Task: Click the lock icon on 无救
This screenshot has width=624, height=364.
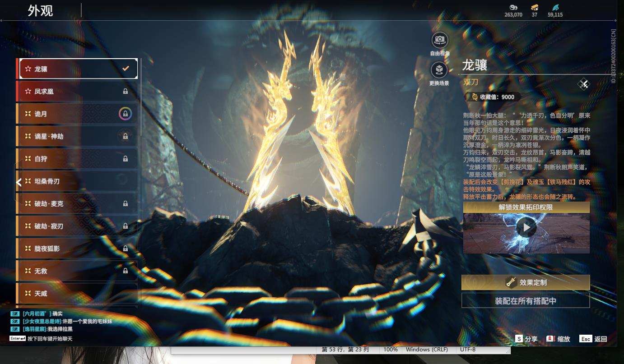Action: [126, 271]
